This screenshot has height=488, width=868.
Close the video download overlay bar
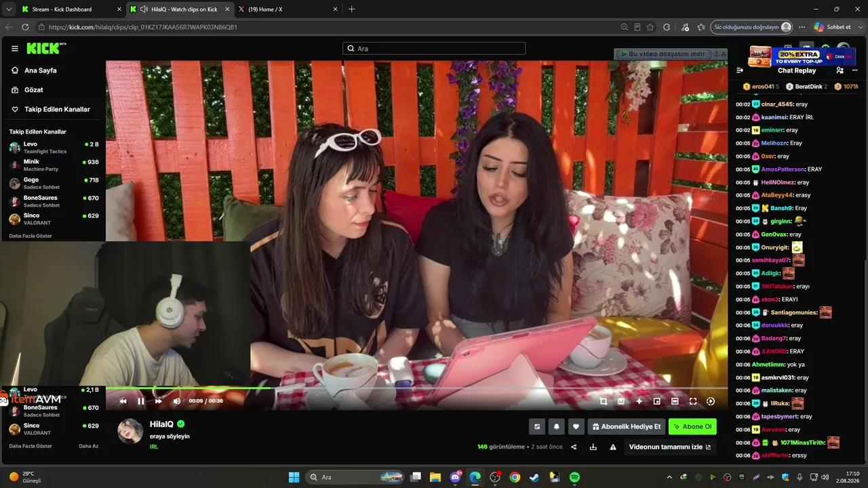[724, 54]
